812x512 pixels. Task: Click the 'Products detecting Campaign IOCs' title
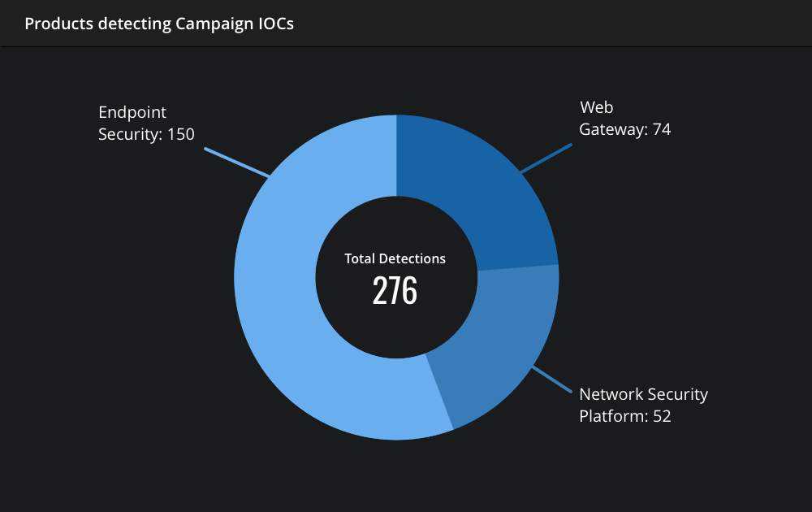(x=159, y=24)
